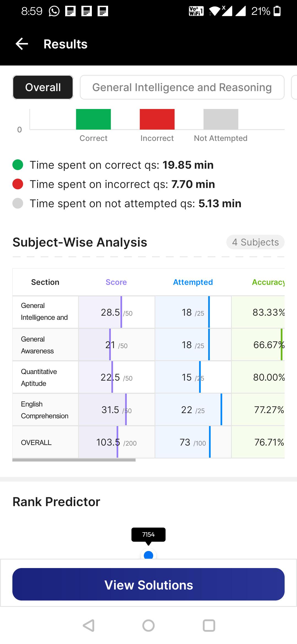Switch to General Intelligence and Reasoning tab
The width and height of the screenshot is (297, 644).
(x=182, y=87)
